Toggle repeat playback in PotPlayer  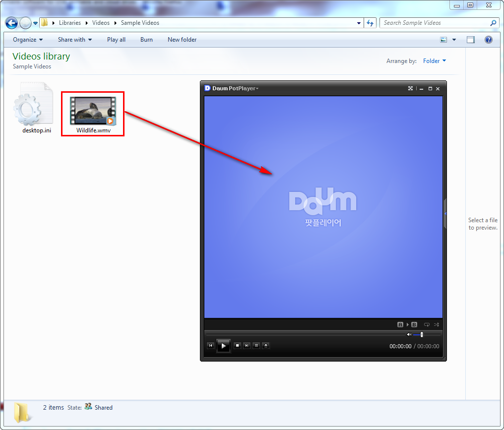427,324
